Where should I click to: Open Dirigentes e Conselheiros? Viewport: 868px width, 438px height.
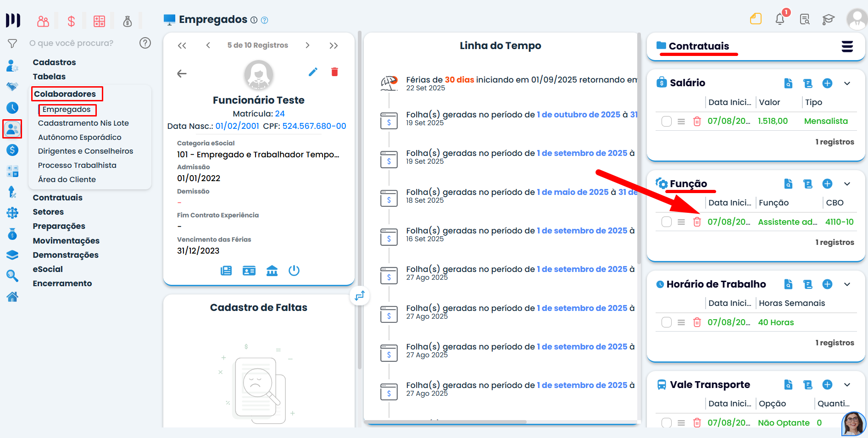tap(86, 151)
